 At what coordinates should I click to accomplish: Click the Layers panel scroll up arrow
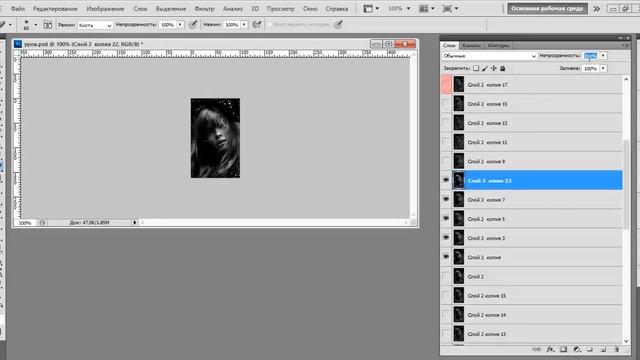pyautogui.click(x=627, y=79)
